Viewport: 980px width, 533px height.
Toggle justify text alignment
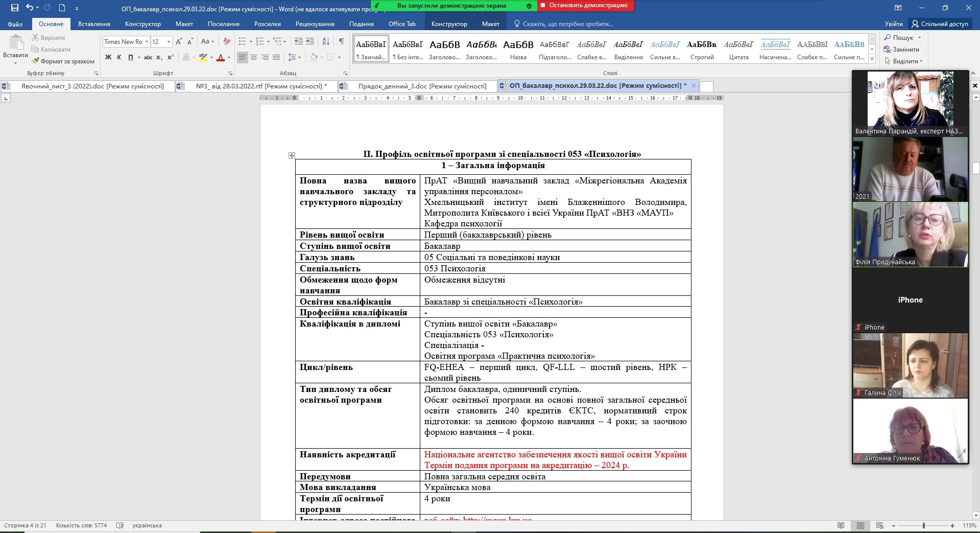point(276,57)
